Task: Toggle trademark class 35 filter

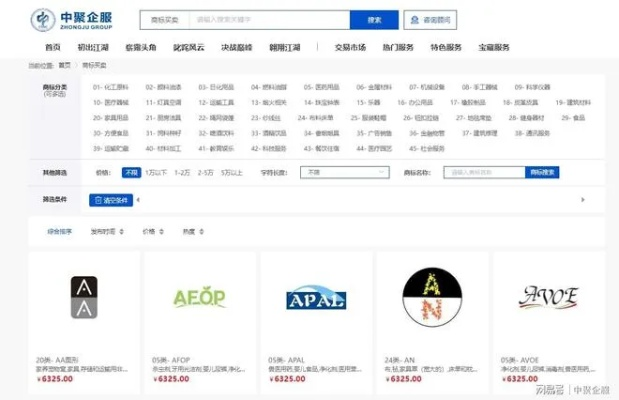Action: (x=374, y=133)
